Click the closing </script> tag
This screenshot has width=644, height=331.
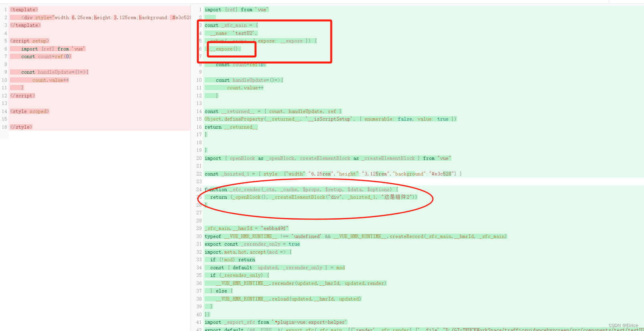pyautogui.click(x=22, y=96)
